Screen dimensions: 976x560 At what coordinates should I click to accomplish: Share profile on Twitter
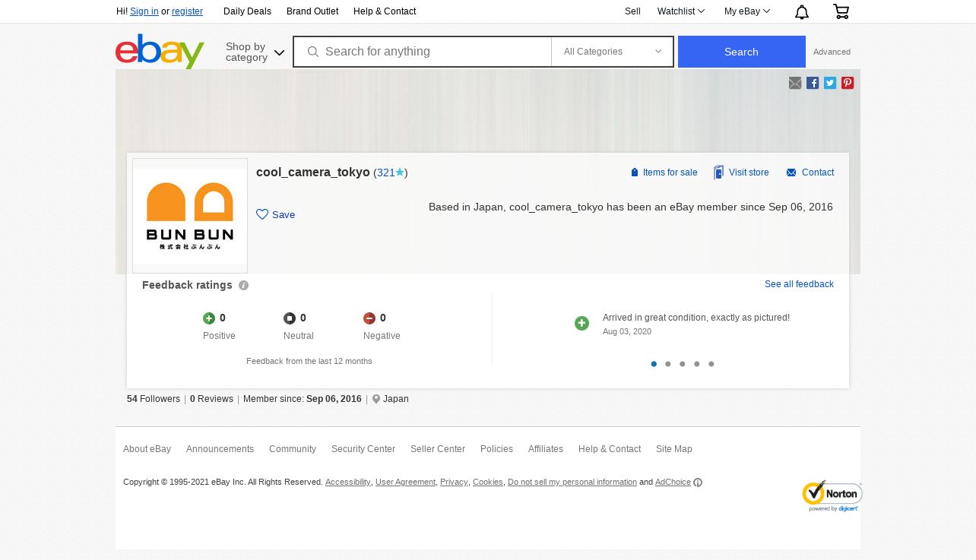830,83
